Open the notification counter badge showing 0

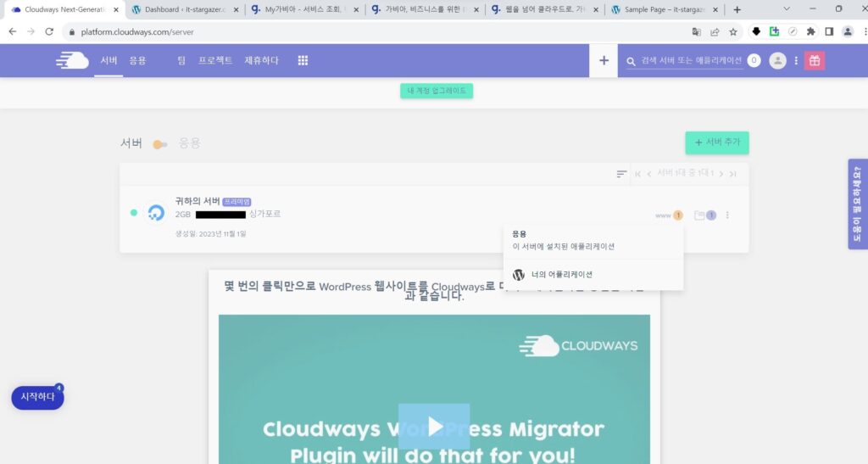754,60
